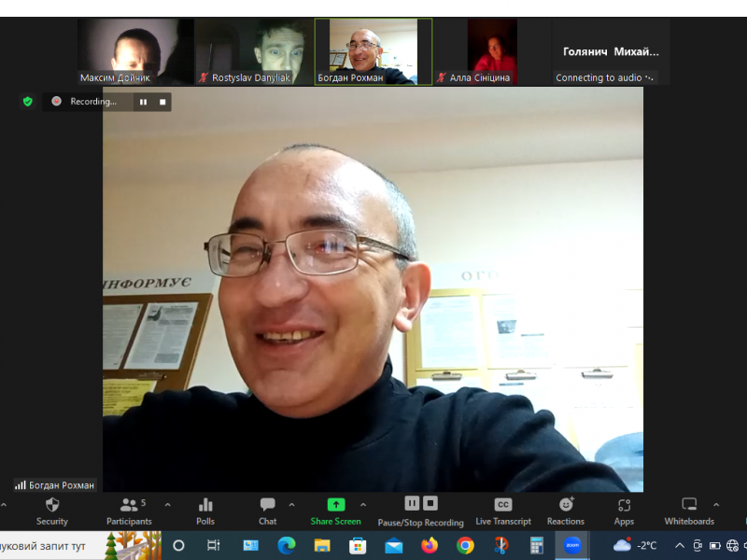
Task: Open the Chat panel
Action: pos(268,510)
